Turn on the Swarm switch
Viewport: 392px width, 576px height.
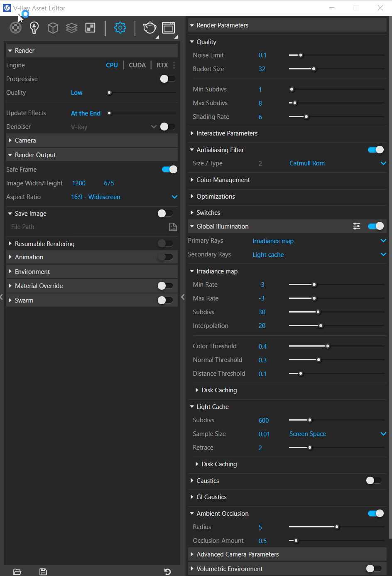point(165,300)
